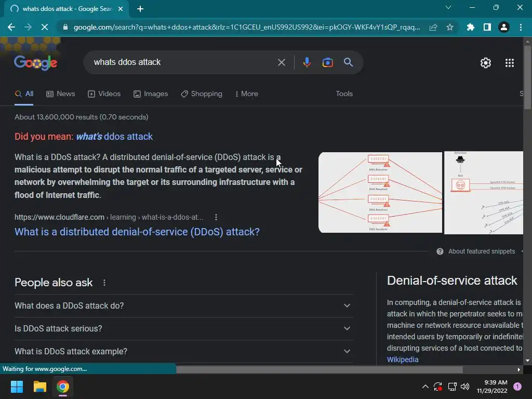Open People also ask options menu
Image resolution: width=532 pixels, height=399 pixels.
pos(104,283)
